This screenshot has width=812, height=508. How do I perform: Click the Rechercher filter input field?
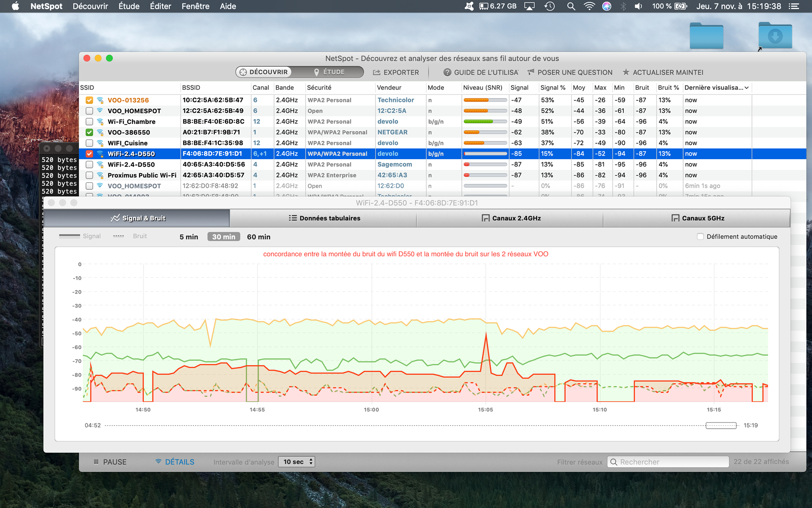point(668,462)
